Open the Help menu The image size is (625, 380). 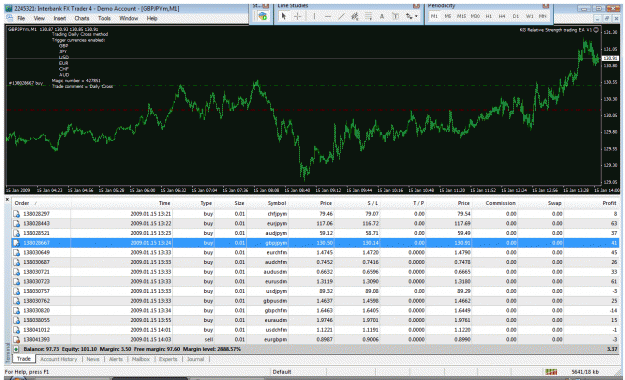click(152, 18)
